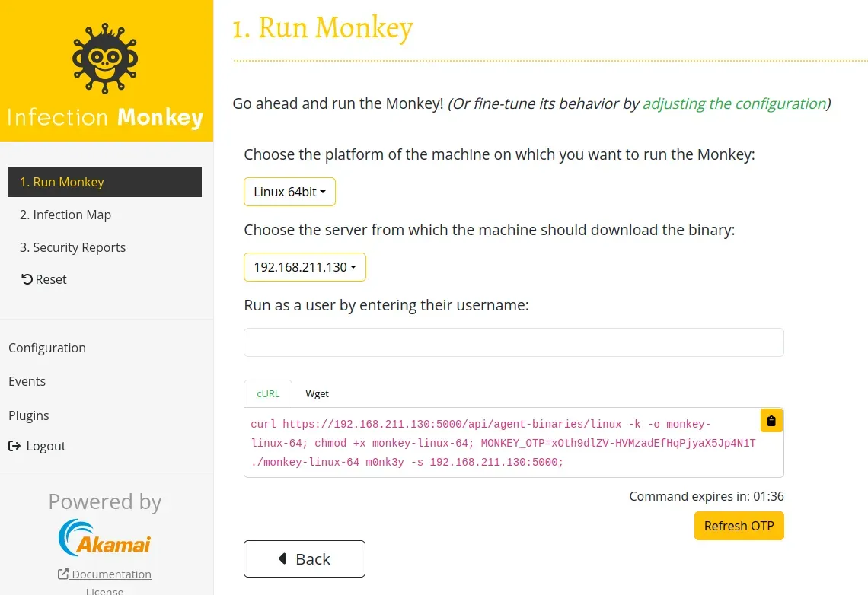Open the server dropdown showing 192.168.211.130

coord(305,267)
